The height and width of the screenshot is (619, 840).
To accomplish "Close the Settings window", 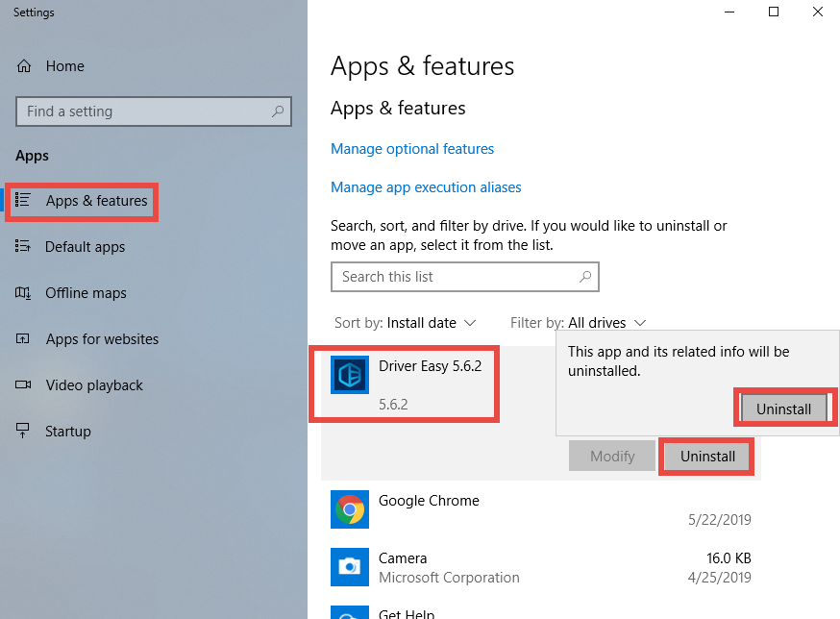I will [818, 12].
